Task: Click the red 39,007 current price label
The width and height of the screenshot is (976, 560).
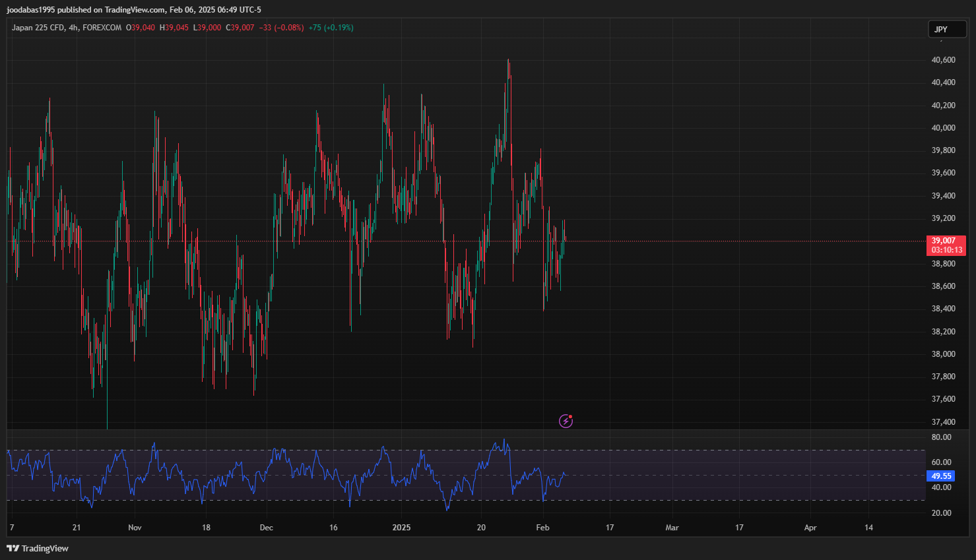Action: [944, 241]
